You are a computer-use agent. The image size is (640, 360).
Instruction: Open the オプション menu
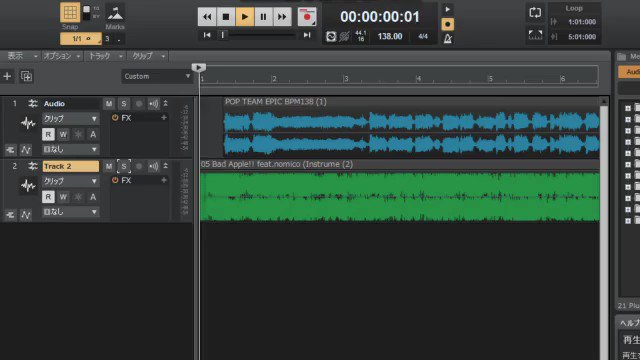(x=62, y=56)
